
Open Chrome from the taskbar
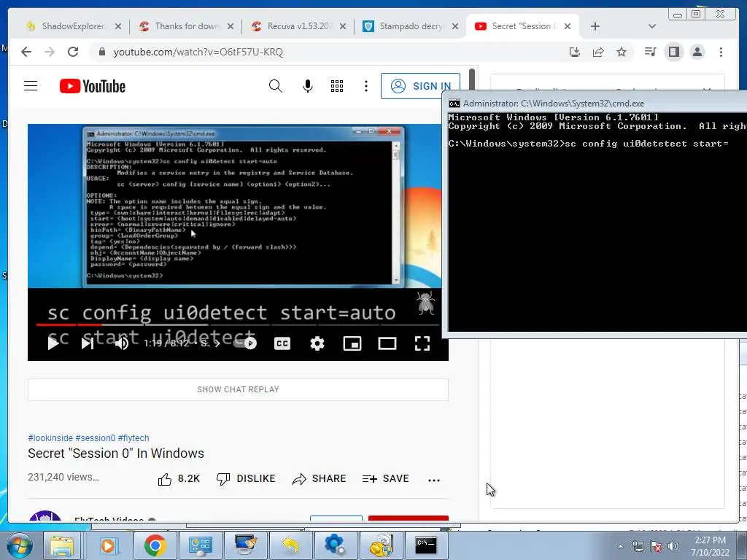point(155,545)
